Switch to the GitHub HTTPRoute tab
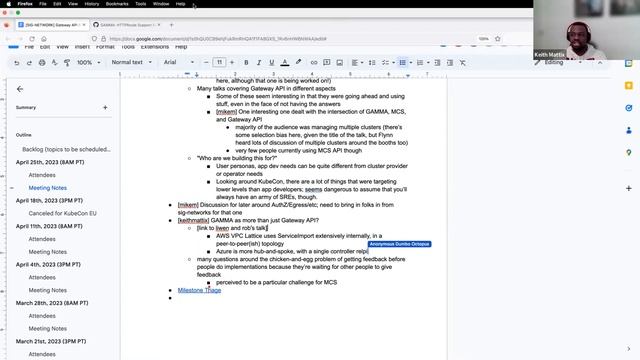This screenshot has width=640, height=360. [127, 25]
